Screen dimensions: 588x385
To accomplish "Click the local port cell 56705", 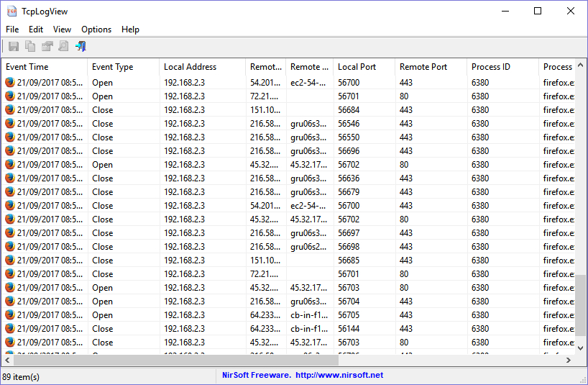I will click(349, 315).
